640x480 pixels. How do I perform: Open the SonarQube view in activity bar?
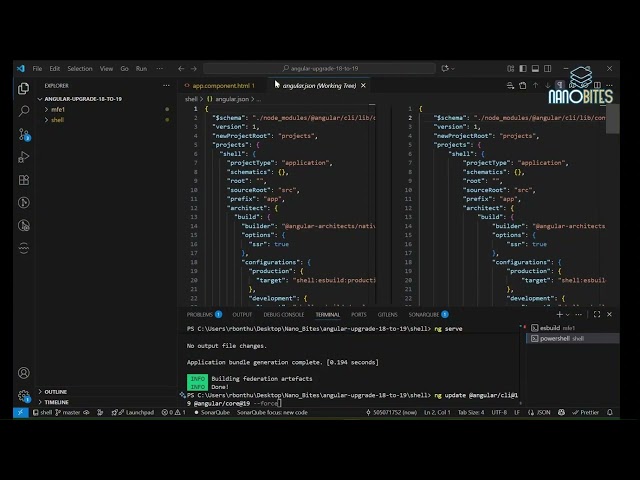pyautogui.click(x=24, y=248)
